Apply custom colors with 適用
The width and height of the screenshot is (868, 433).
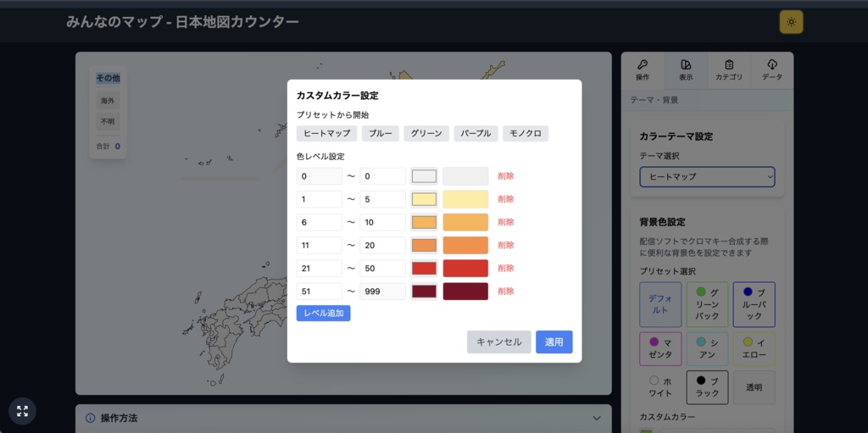[x=554, y=341]
